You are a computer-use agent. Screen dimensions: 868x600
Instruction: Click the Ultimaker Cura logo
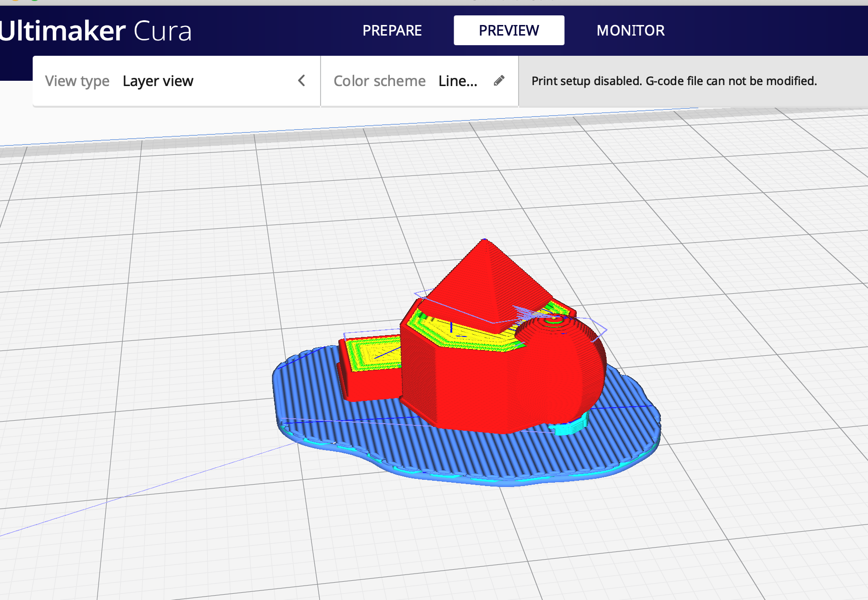coord(96,31)
